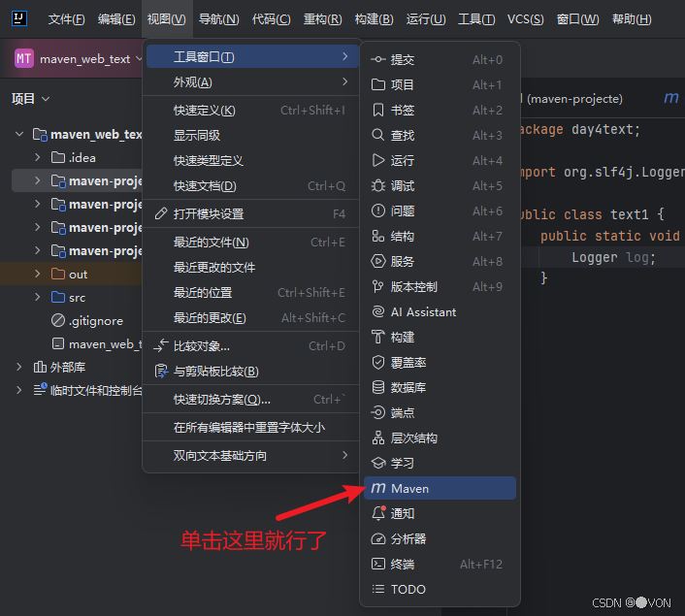Choose 快速切换方案(Q)... menu entry
The height and width of the screenshot is (616, 685).
tap(252, 400)
